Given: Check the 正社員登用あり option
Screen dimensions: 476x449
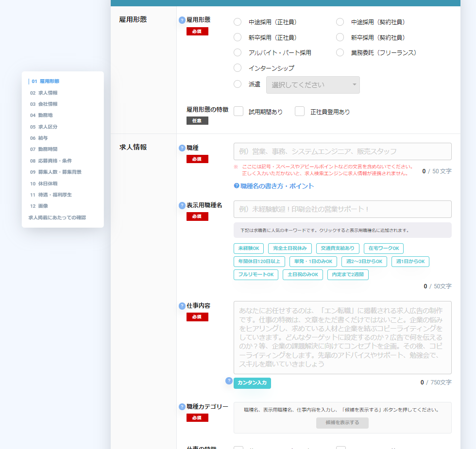Looking at the screenshot, I should [300, 111].
